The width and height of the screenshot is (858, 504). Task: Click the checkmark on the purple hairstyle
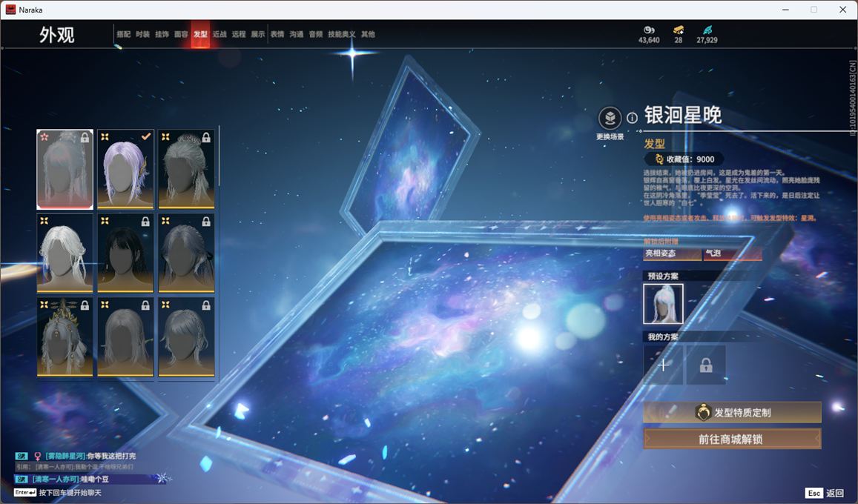click(146, 136)
